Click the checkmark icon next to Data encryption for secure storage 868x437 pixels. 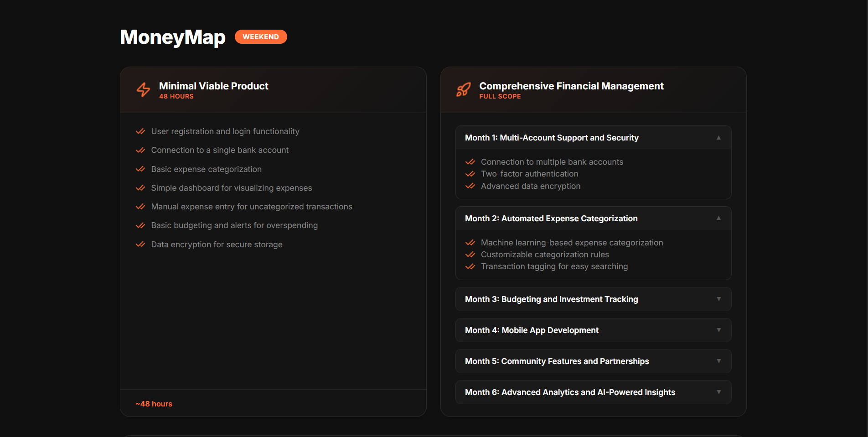(140, 245)
